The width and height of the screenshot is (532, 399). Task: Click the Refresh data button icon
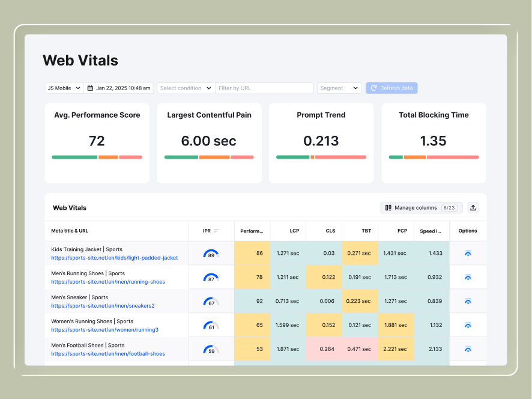374,88
